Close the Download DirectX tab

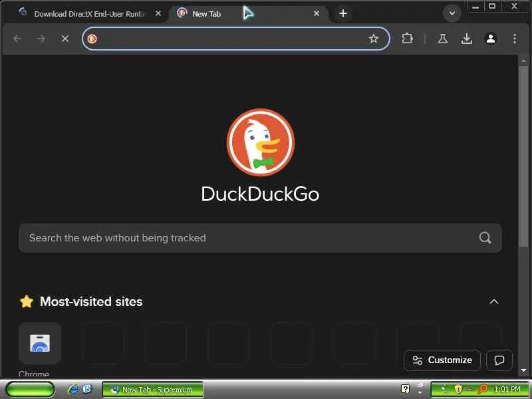pos(158,13)
